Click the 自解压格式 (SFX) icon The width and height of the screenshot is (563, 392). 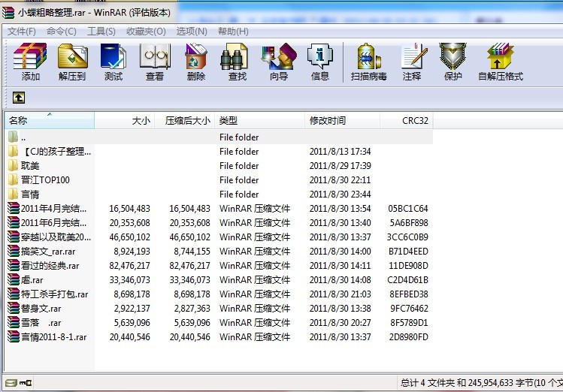tap(501, 61)
